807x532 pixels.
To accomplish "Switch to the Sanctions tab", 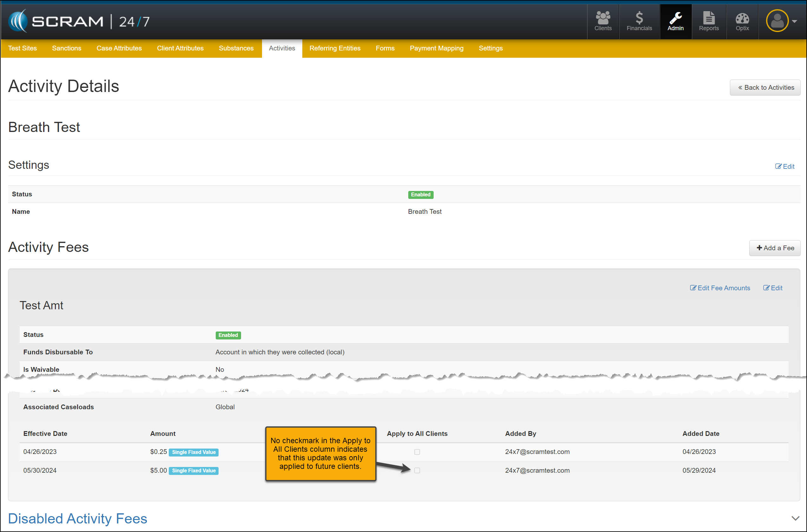I will (x=67, y=48).
